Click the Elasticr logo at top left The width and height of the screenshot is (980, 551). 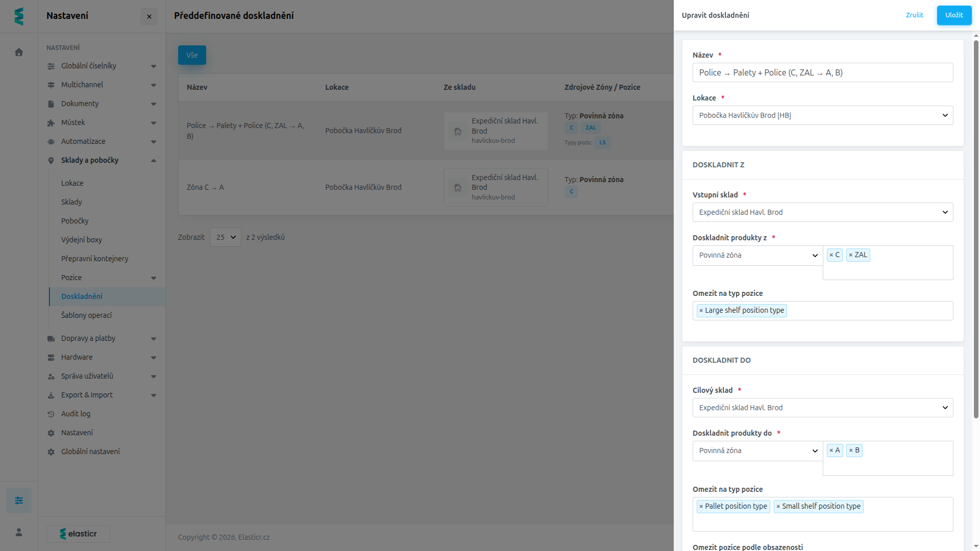[19, 16]
